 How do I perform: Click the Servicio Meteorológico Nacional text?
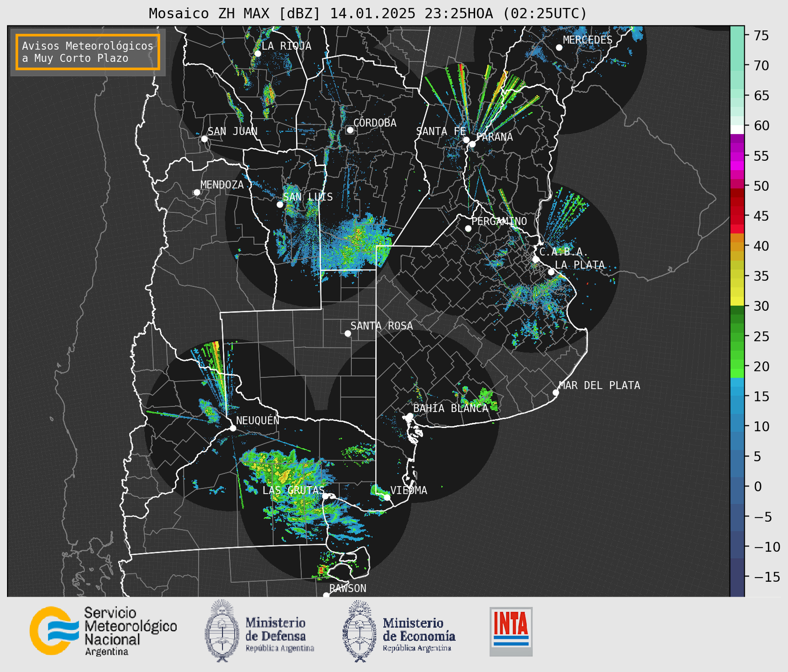pos(130,631)
